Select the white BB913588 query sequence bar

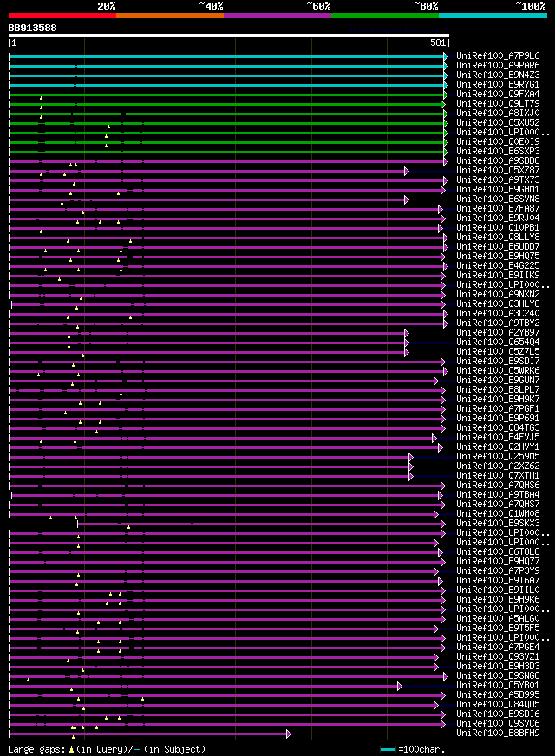coord(229,36)
